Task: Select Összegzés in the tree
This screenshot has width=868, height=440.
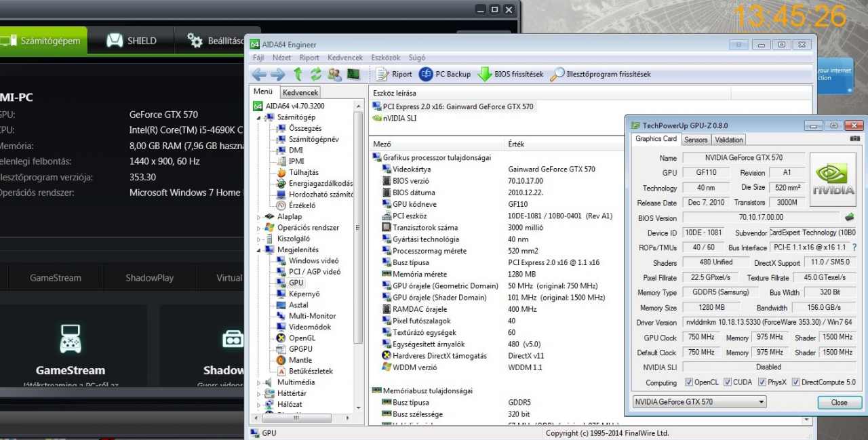Action: click(x=299, y=128)
